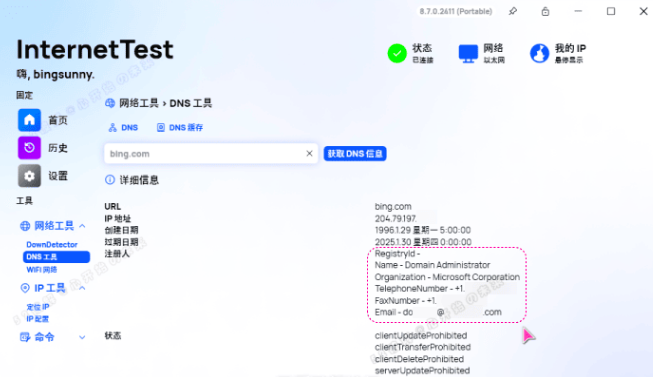Open the green connection status icon
This screenshot has height=377, width=653.
pyautogui.click(x=397, y=53)
